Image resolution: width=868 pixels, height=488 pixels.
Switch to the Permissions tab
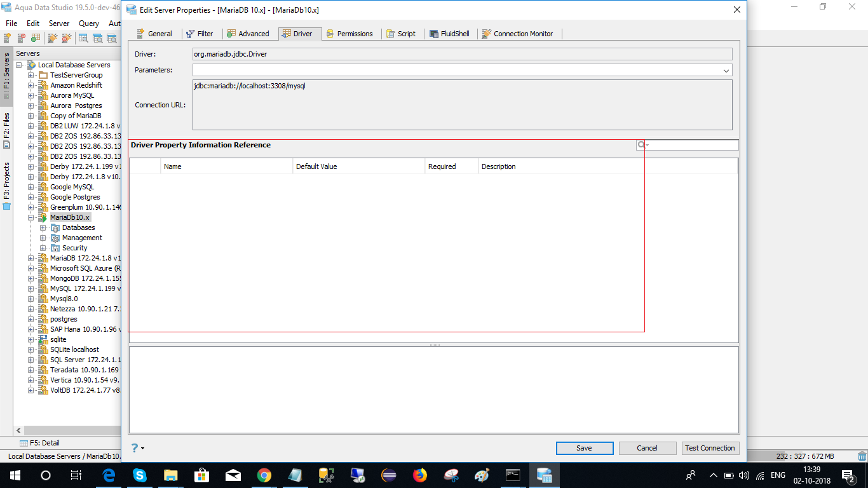(349, 34)
